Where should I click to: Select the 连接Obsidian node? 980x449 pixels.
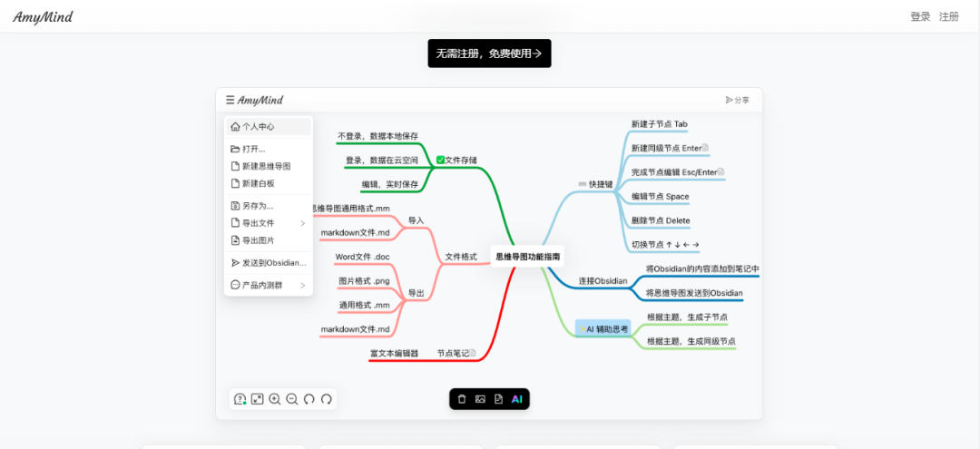click(x=603, y=281)
